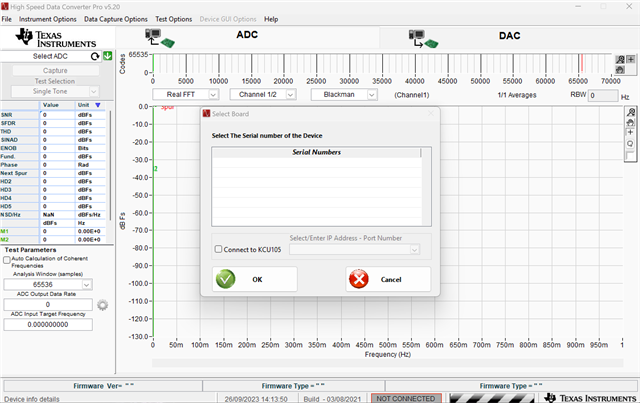Click the NSD/Hz NaN value cell
This screenshot has height=403, width=640.
pyautogui.click(x=57, y=215)
